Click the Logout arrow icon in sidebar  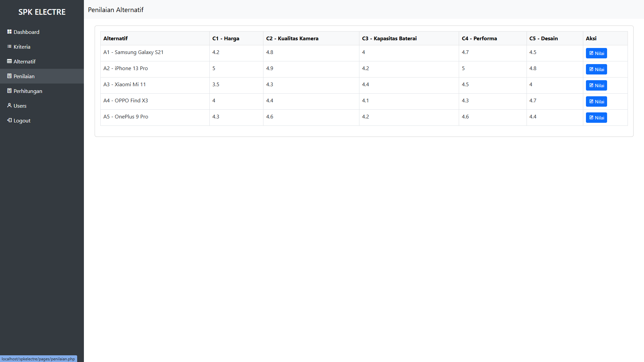pos(9,120)
